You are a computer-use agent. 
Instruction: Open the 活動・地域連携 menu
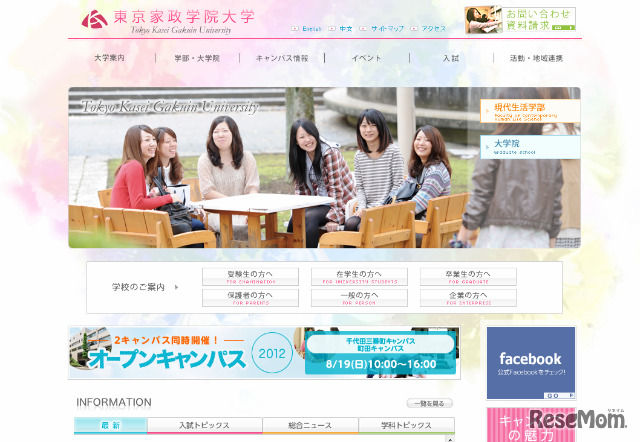click(536, 58)
